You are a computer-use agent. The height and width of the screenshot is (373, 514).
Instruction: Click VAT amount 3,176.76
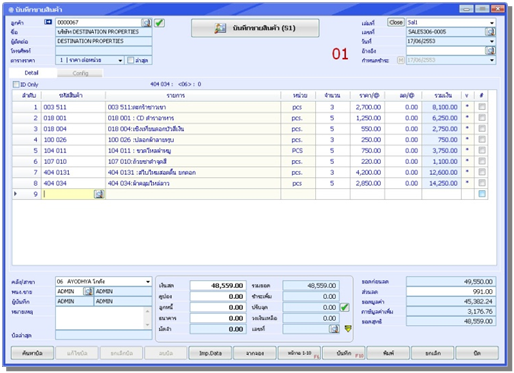pyautogui.click(x=451, y=311)
